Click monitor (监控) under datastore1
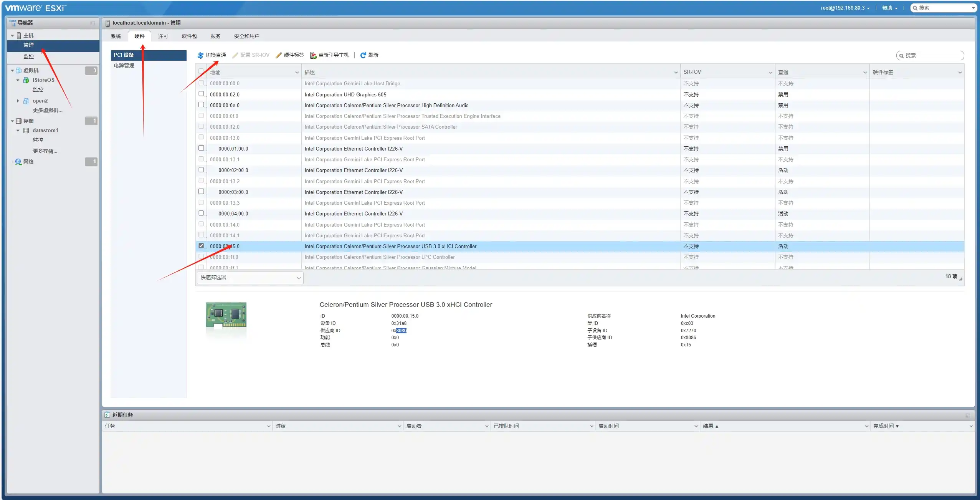980x500 pixels. (x=38, y=140)
